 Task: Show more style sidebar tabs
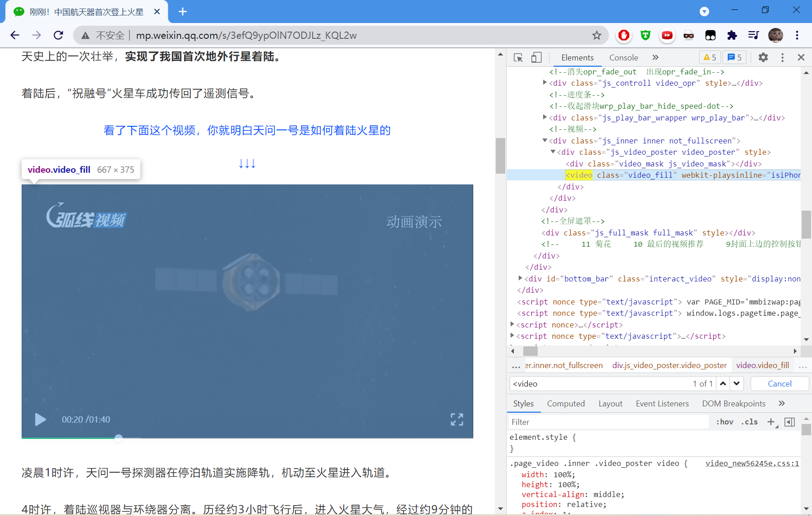782,403
